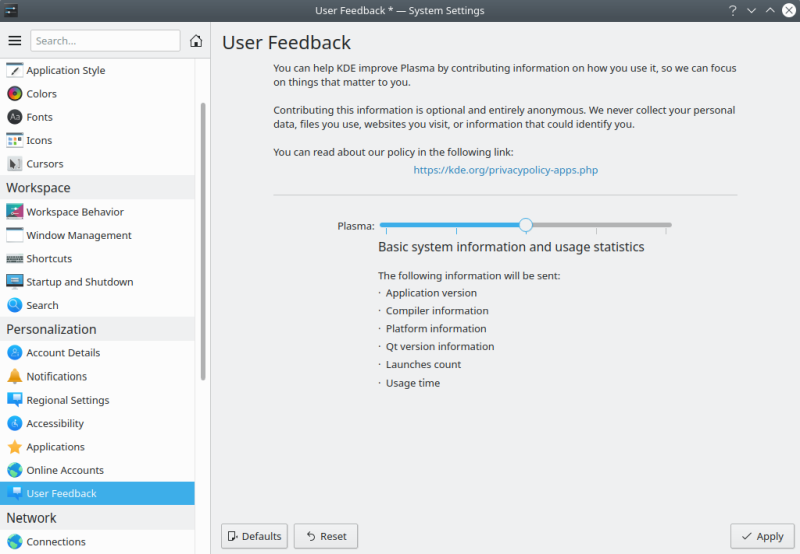Viewport: 800px width, 554px height.
Task: Click the Personalization section header
Action: [x=97, y=329]
